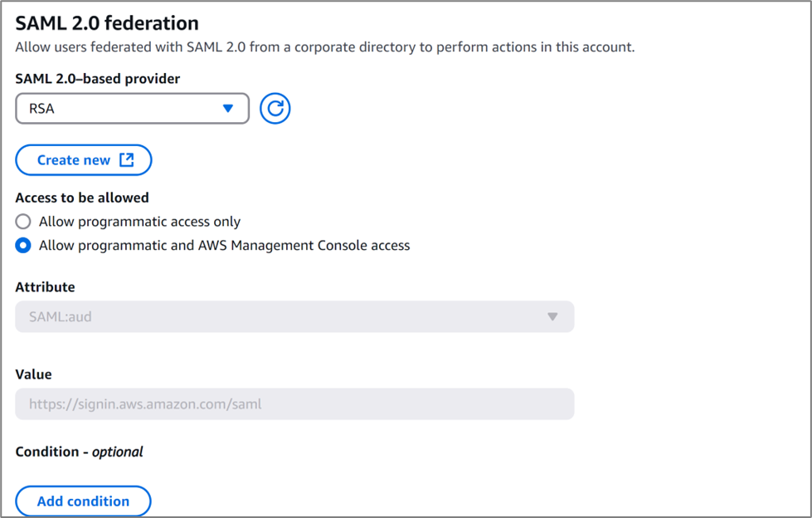
Task: Click the 'Allow programmatic access only' label text
Action: 139,222
